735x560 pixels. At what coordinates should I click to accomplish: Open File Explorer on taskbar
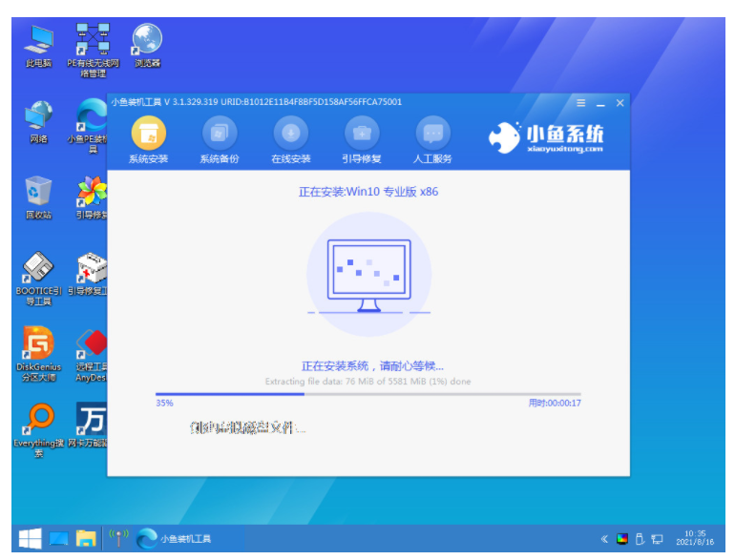(86, 539)
